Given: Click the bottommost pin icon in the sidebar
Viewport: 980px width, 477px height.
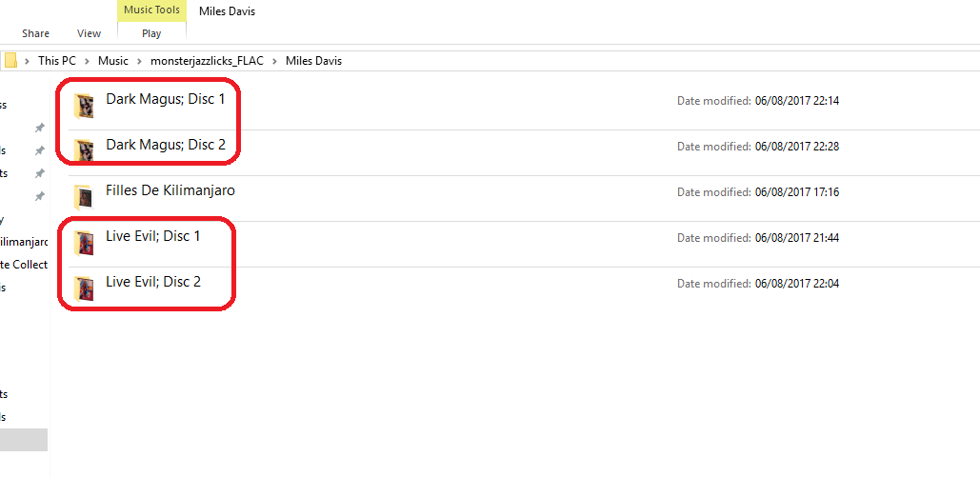Looking at the screenshot, I should pos(39,196).
